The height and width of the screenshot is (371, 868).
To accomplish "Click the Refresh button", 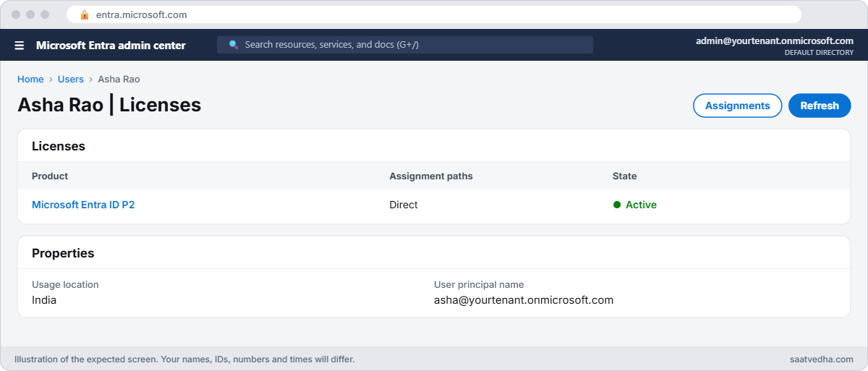I will pos(820,106).
